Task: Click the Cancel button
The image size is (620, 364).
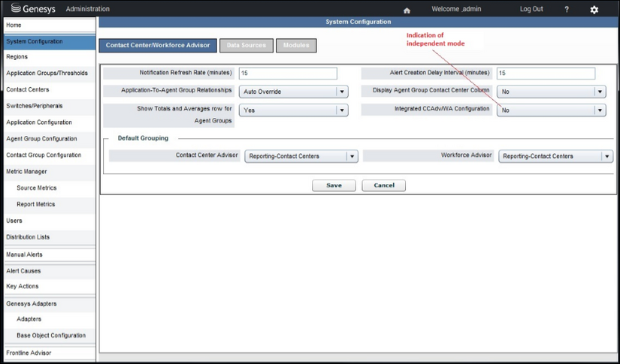Action: pyautogui.click(x=383, y=185)
